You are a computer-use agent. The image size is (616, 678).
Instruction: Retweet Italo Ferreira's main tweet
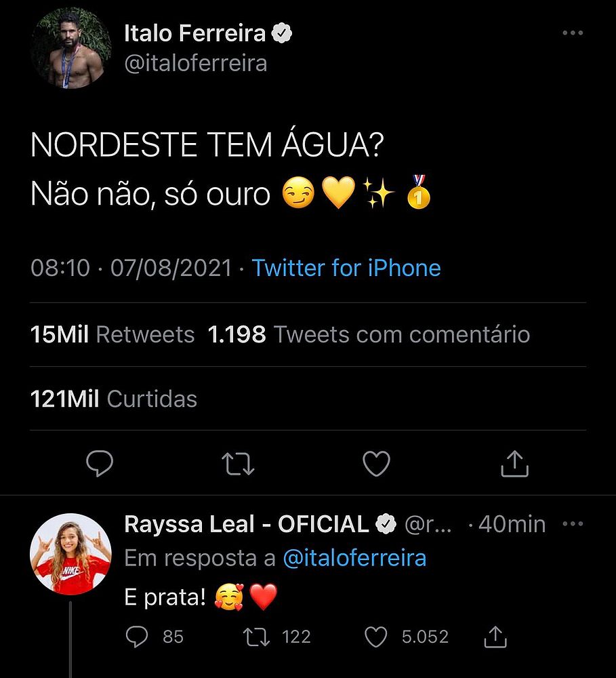coord(238,464)
